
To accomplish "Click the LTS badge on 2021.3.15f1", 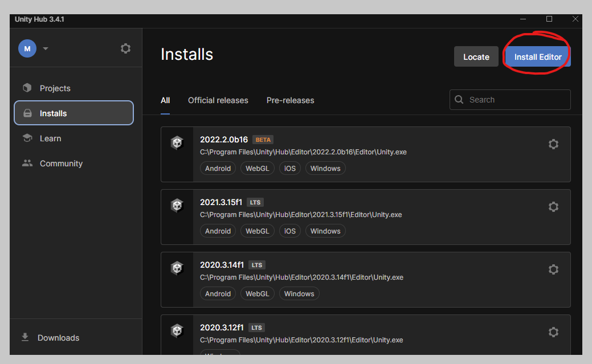I will tap(255, 202).
